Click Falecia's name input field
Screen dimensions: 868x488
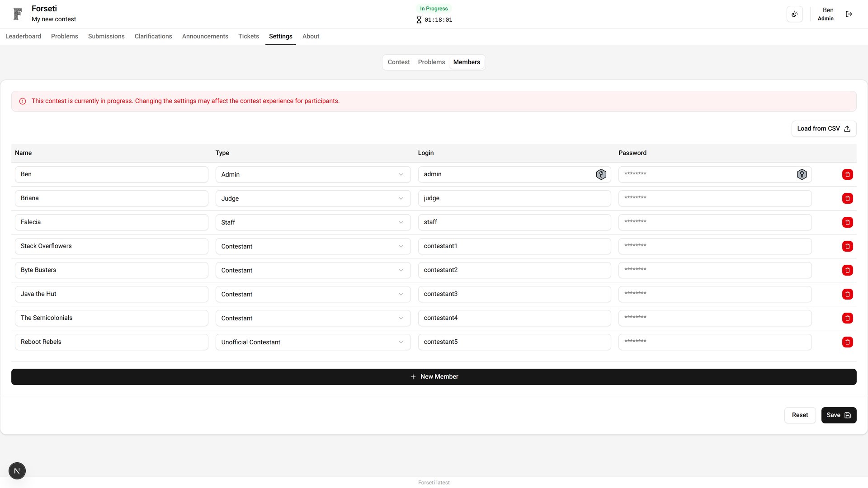tap(111, 222)
